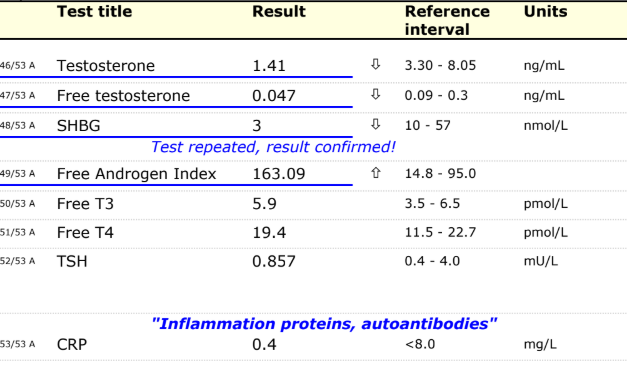Select the Free testosterone result 0.047

point(274,96)
